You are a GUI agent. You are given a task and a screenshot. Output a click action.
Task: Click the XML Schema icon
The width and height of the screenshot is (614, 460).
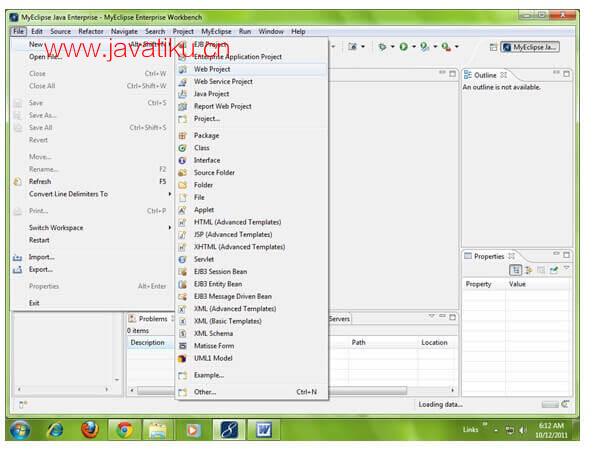182,334
